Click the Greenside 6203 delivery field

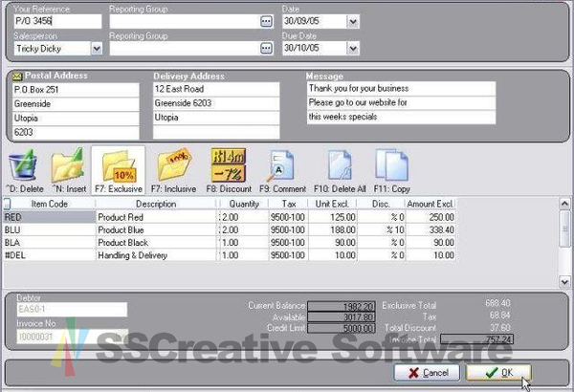(x=216, y=103)
